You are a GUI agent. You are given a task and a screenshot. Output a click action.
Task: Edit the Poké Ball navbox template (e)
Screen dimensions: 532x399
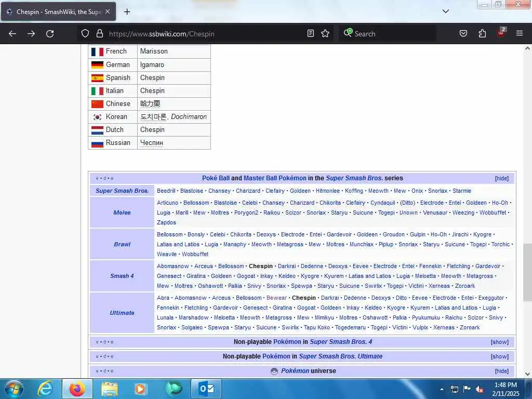[x=112, y=178]
